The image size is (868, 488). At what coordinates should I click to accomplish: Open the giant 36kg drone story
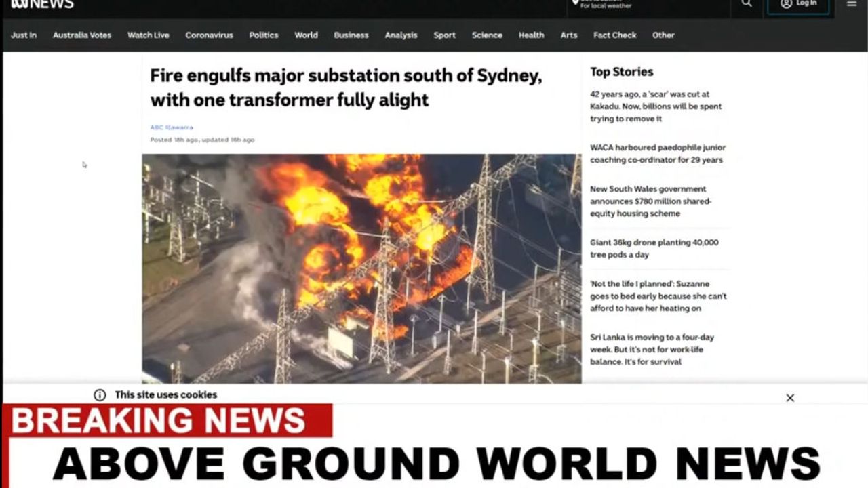(x=654, y=249)
